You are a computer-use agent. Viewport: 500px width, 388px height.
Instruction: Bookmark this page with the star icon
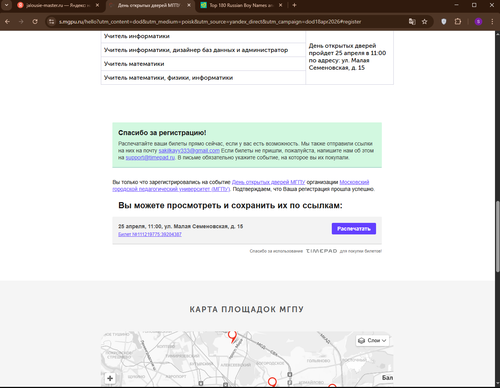424,22
